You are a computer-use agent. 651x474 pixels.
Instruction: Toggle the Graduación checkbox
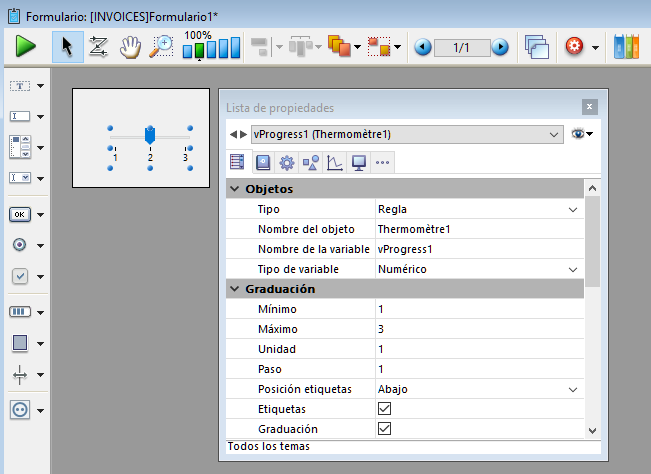[x=384, y=428]
